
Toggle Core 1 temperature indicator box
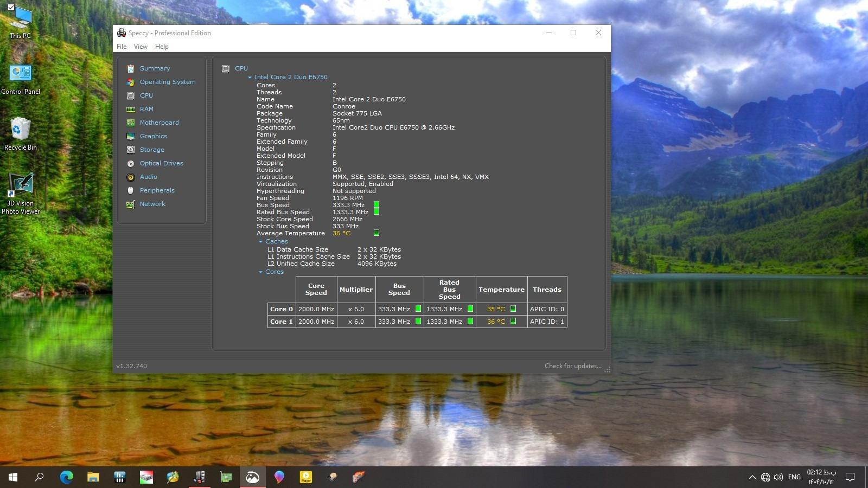513,322
